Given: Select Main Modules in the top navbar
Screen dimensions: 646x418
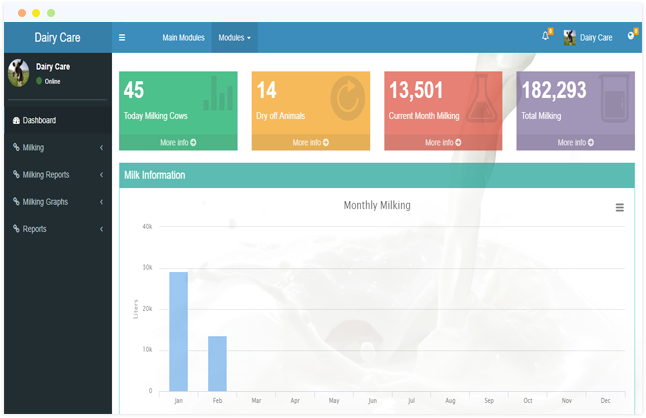Looking at the screenshot, I should (x=183, y=37).
